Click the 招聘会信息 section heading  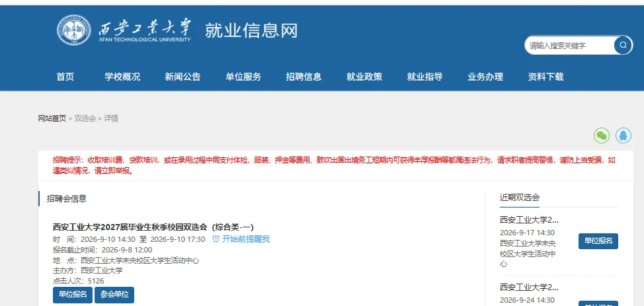click(x=67, y=199)
